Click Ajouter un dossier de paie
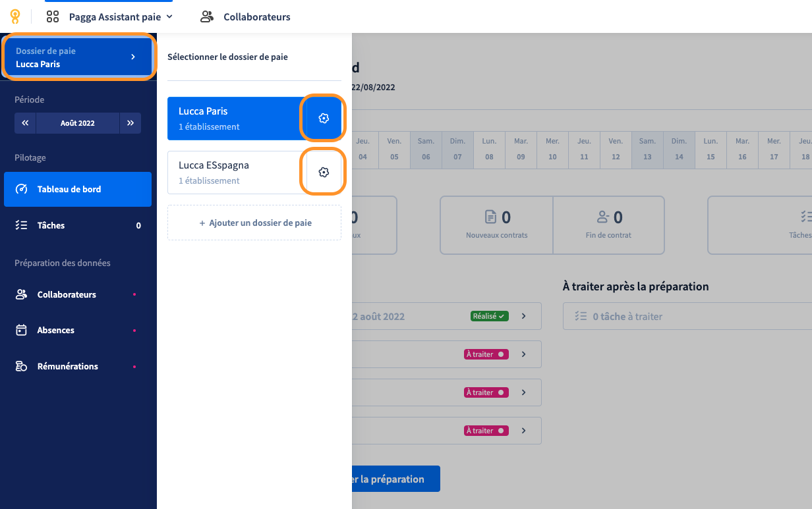The height and width of the screenshot is (509, 812). pos(254,223)
